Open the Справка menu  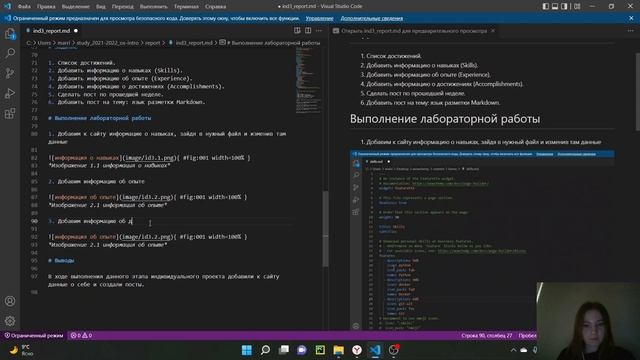click(x=215, y=7)
